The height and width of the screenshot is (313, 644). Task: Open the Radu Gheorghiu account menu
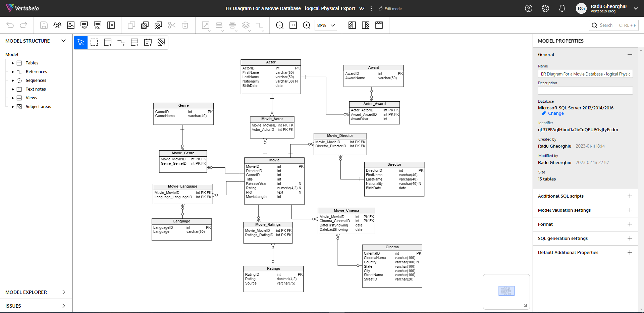607,8
